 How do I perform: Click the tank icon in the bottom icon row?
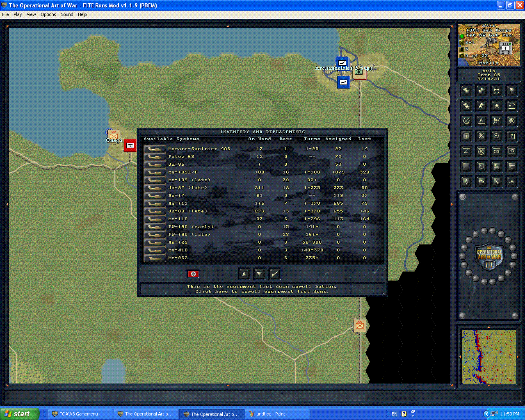[511, 182]
